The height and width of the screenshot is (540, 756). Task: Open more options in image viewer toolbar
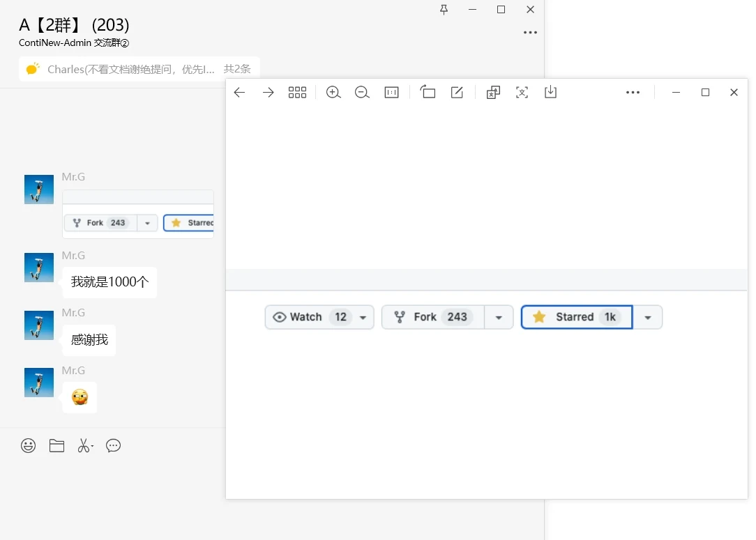point(633,92)
